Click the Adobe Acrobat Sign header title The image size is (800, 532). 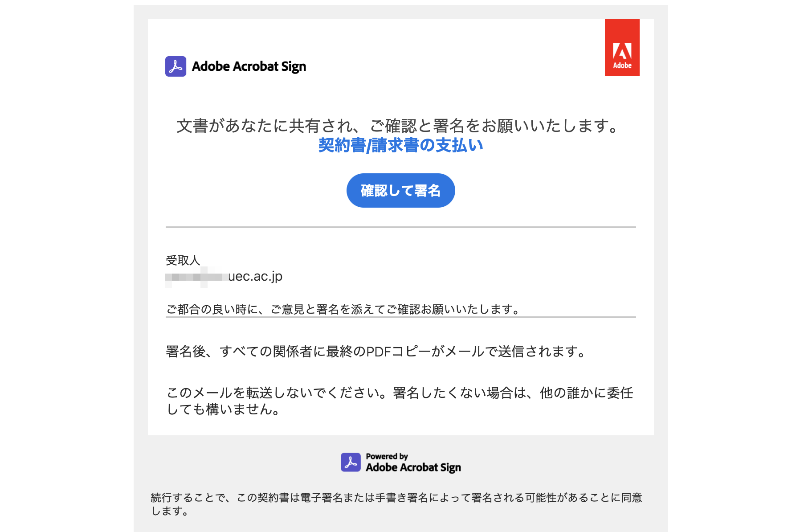249,66
